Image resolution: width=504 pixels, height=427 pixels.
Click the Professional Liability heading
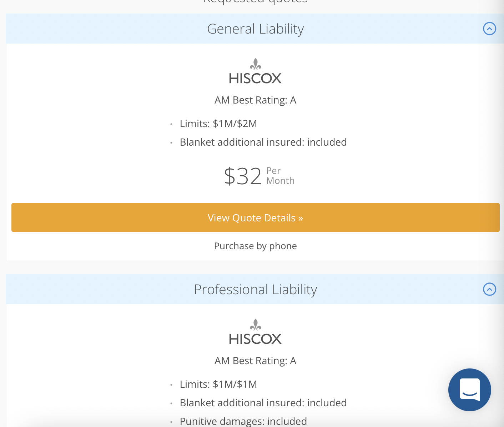[256, 290]
